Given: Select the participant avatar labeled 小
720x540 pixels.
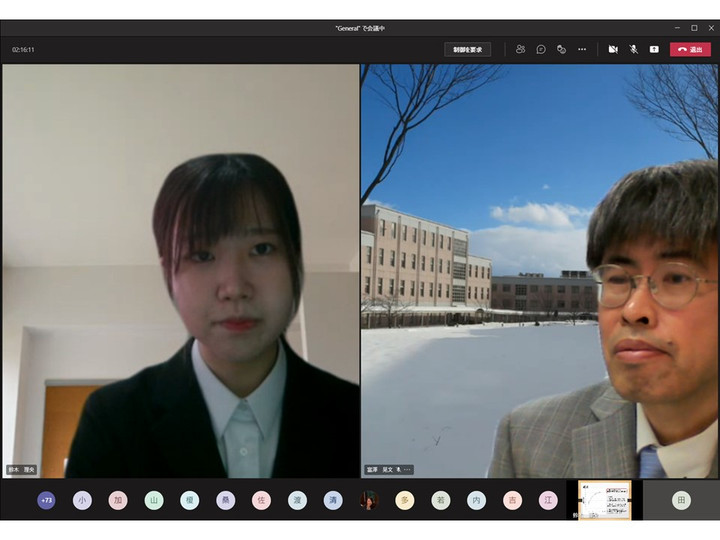Looking at the screenshot, I should point(82,501).
